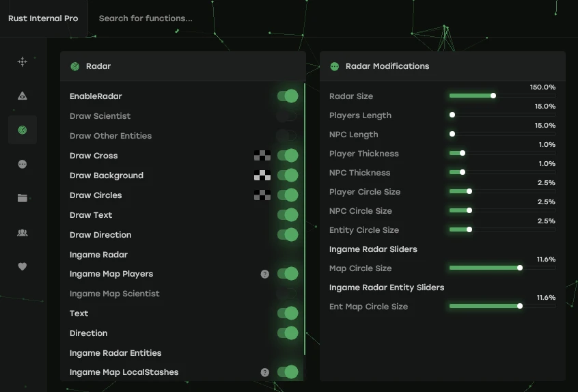Open the Draw Background color picker swatch
The image size is (578, 392).
click(x=262, y=176)
